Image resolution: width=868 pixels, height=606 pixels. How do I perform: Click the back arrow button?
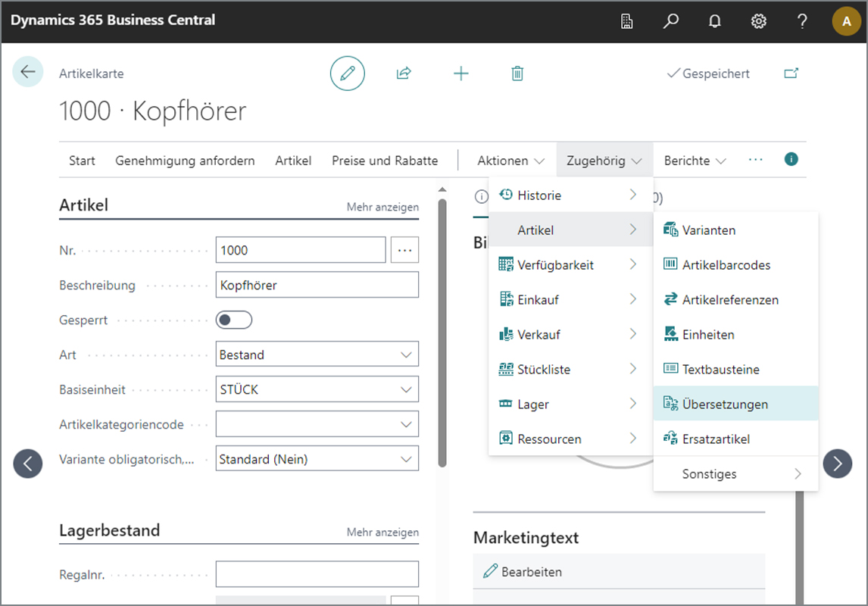[x=28, y=71]
